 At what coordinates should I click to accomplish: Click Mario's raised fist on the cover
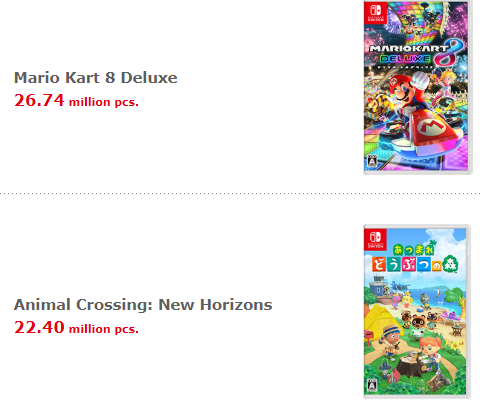[421, 80]
